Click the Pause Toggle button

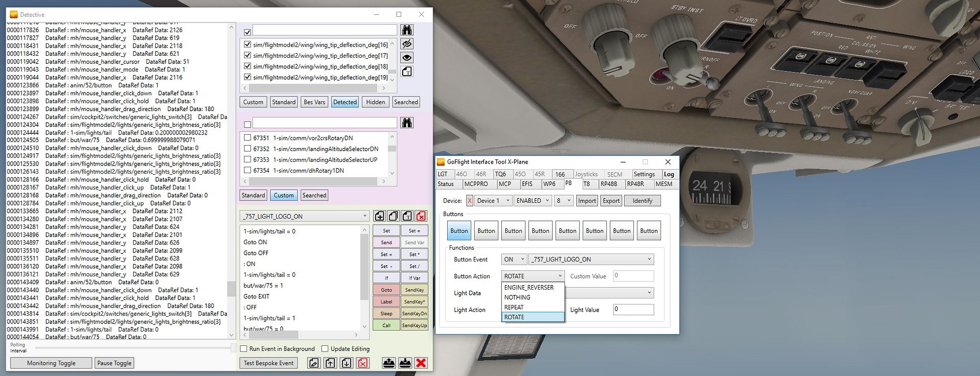[x=114, y=363]
